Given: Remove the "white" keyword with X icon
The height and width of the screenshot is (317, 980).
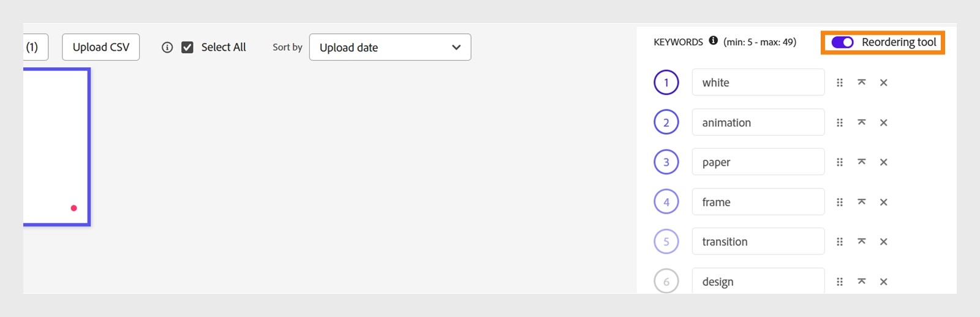Looking at the screenshot, I should point(883,83).
